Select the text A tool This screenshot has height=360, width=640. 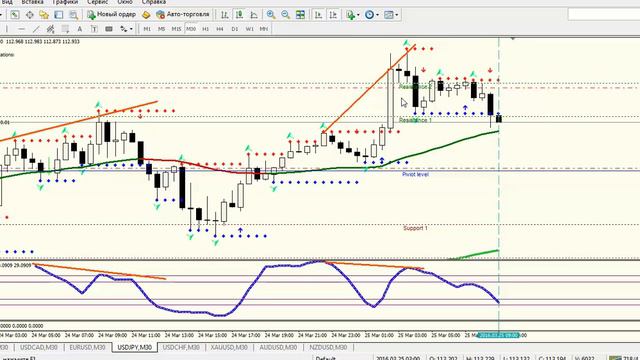coord(80,29)
